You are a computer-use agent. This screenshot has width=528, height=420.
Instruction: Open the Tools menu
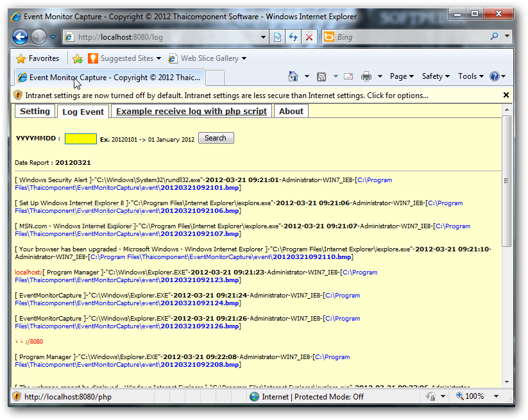[470, 76]
